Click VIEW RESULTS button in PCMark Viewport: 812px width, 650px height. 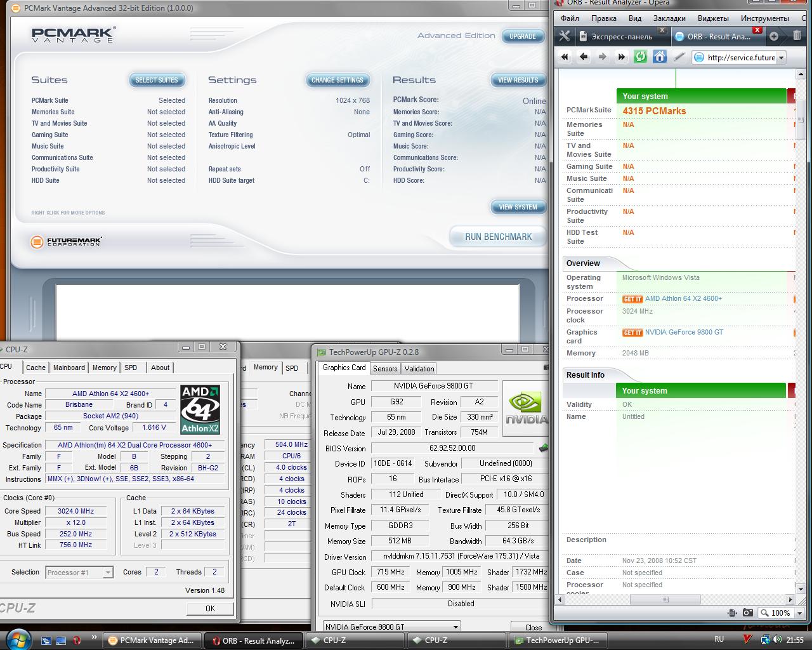(x=518, y=80)
